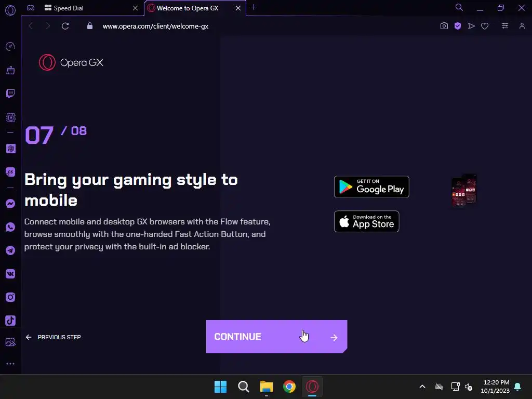The image size is (532, 399).
Task: Open notifications bell in the taskbar
Action: [518, 387]
